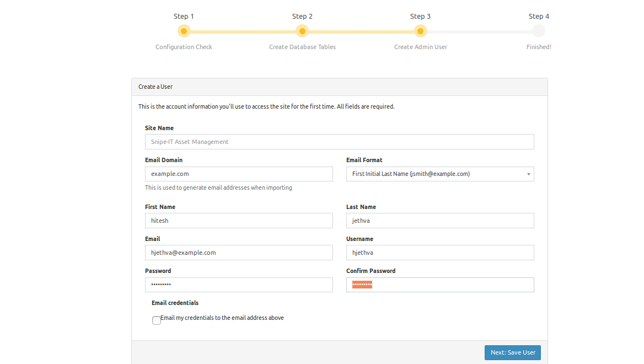This screenshot has width=644, height=364.
Task: Click the Create Database Tables step label
Action: click(x=302, y=47)
